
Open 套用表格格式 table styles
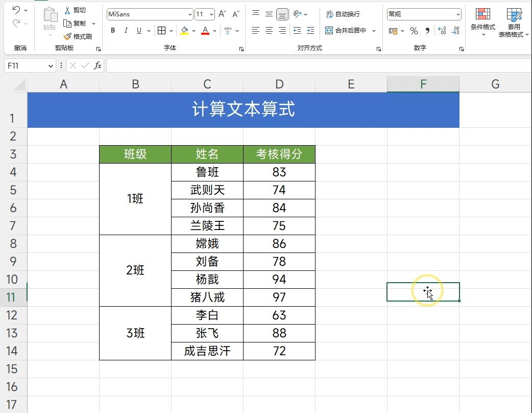tap(514, 21)
